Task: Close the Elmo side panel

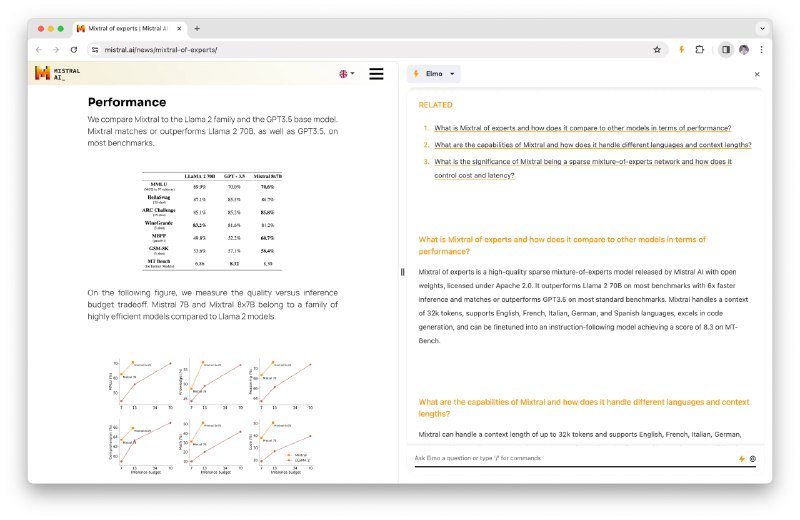Action: [x=756, y=74]
